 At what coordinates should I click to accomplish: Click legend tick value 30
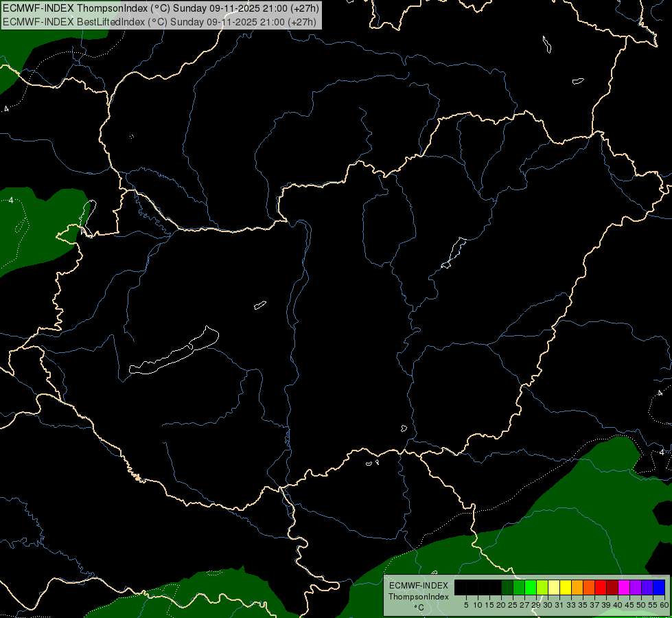(548, 605)
